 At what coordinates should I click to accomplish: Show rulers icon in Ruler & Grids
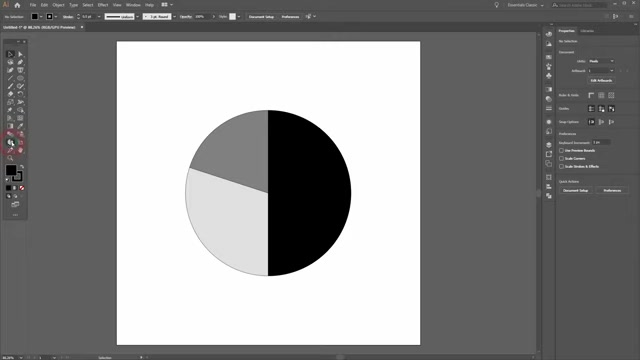(591, 95)
